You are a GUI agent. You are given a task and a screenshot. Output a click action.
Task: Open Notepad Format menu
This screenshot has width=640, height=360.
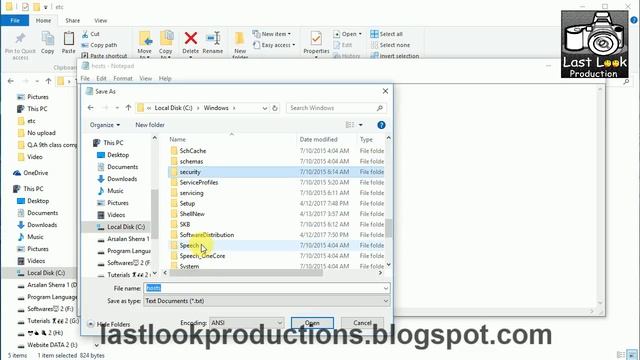point(122,78)
